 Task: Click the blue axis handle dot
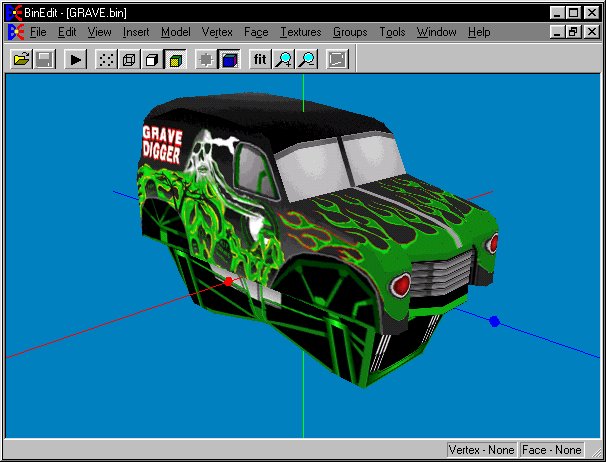point(494,322)
